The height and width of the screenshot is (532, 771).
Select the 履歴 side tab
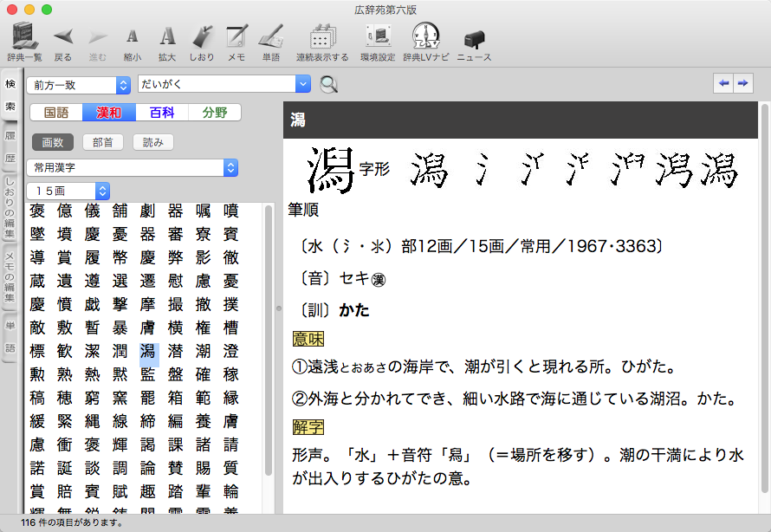coord(10,146)
